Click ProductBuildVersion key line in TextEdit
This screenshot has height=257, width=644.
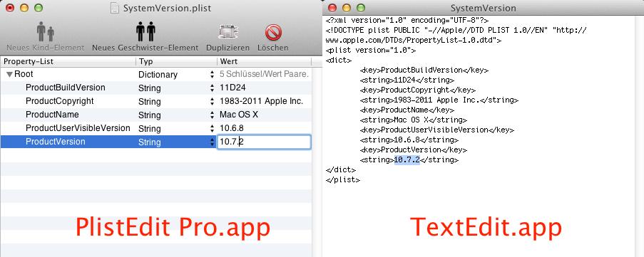424,70
